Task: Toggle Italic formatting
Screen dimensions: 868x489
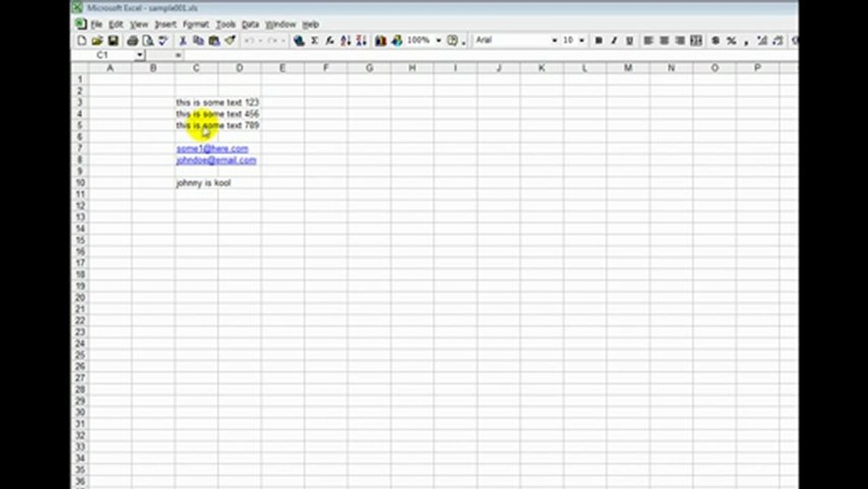Action: (x=614, y=41)
